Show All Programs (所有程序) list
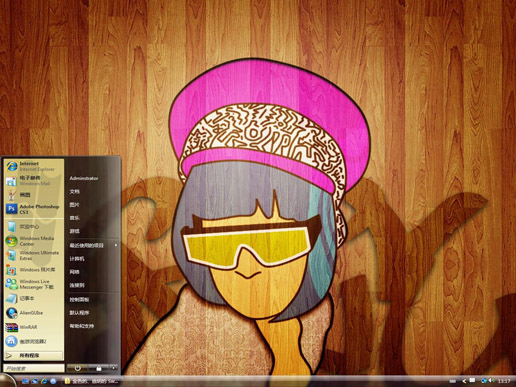516x387 pixels. 33,356
